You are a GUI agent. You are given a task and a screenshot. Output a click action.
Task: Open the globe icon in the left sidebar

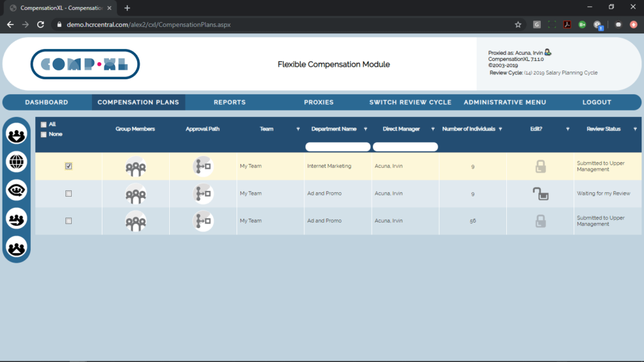[x=16, y=162]
